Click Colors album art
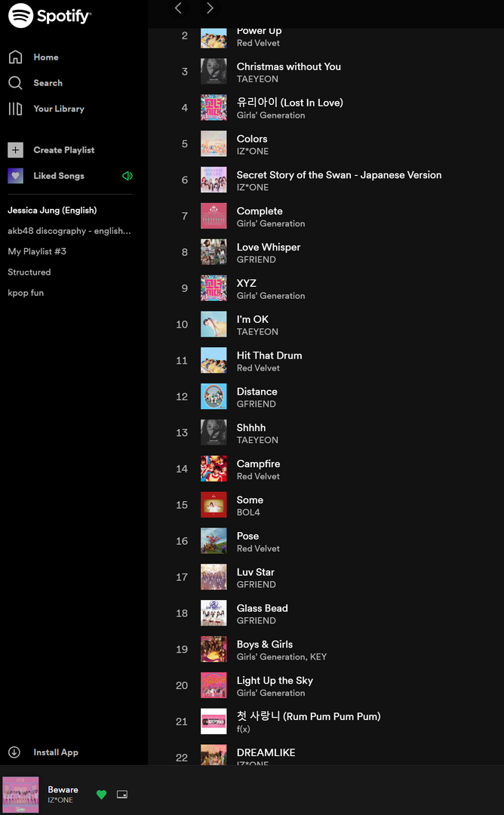Viewport: 504px width, 815px height. pos(214,143)
